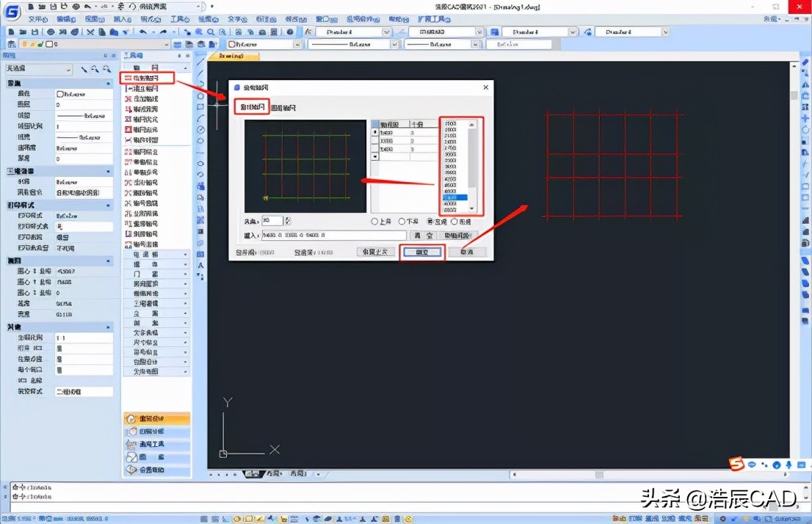Select the 右进 radio button
812x524 pixels.
[x=454, y=222]
